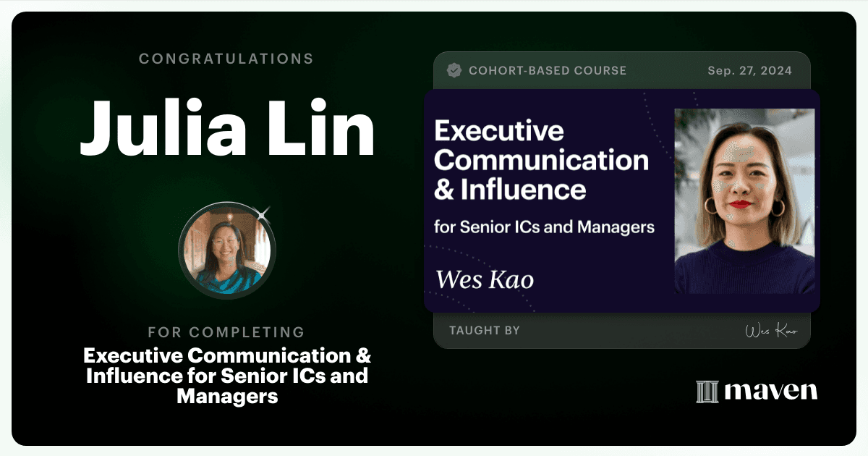Click the "FOR COMPLETING" label
The width and height of the screenshot is (868, 456).
226,333
